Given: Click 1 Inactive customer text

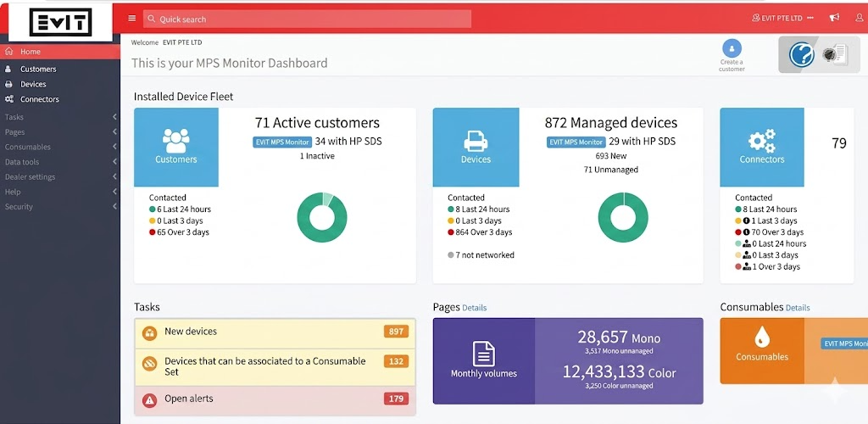Looking at the screenshot, I should tap(317, 156).
